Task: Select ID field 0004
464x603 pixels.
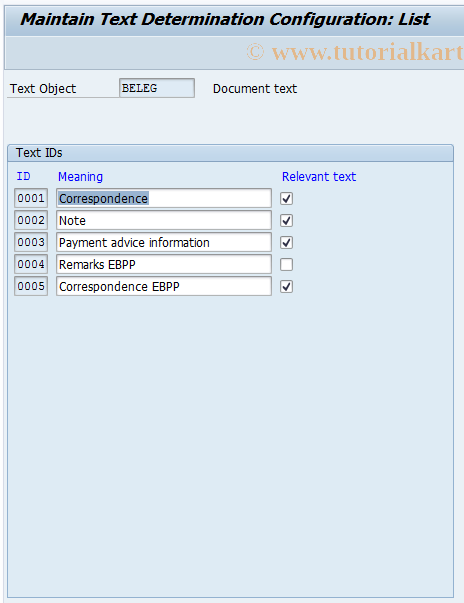Action: tap(31, 265)
